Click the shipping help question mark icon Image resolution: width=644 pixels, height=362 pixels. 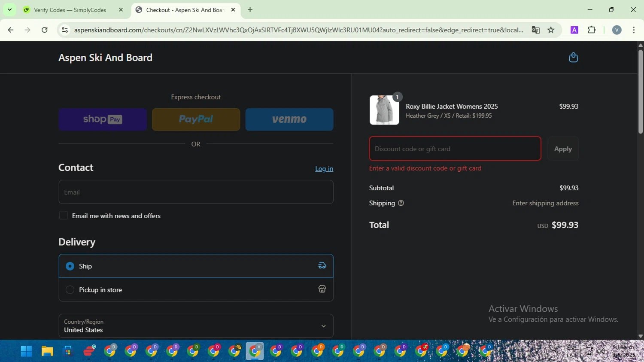click(401, 203)
